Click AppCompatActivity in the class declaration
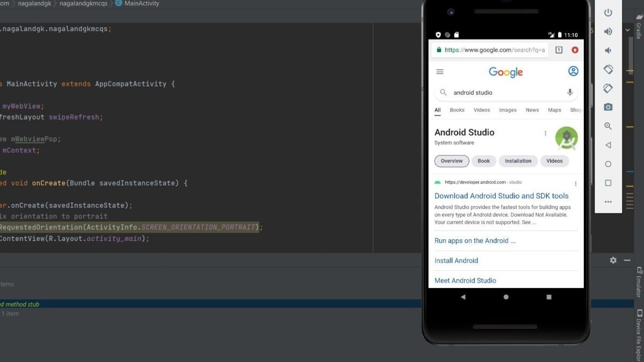Image resolution: width=644 pixels, height=362 pixels. click(130, 84)
